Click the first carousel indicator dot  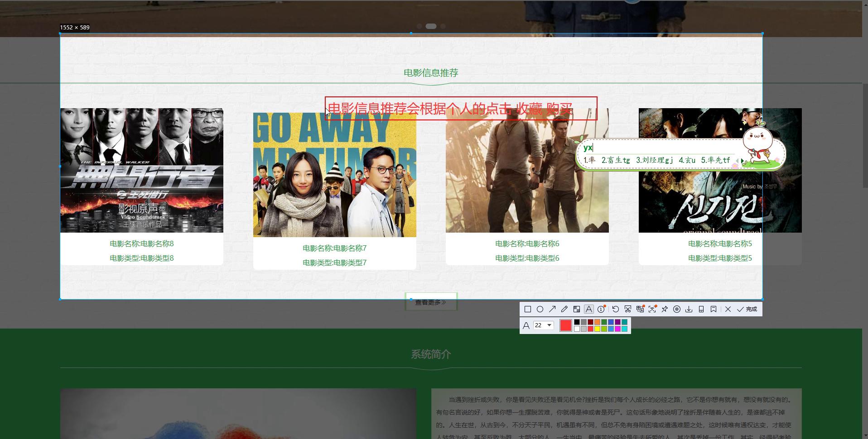coord(419,26)
